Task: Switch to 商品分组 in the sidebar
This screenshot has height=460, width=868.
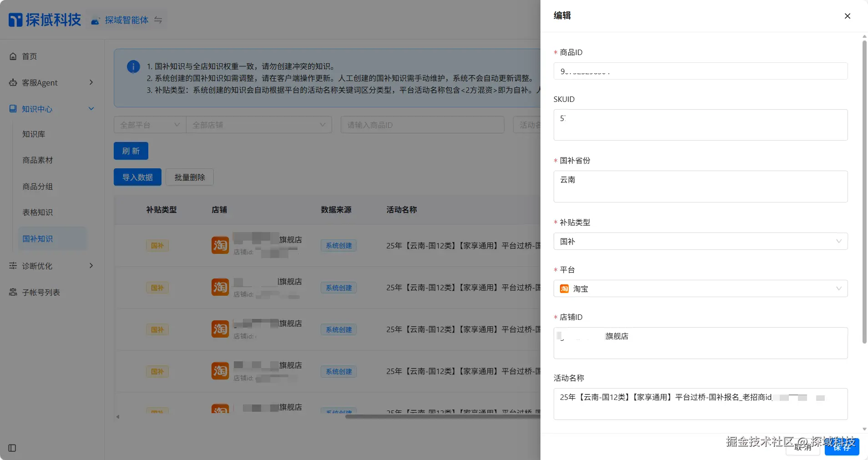Action: click(x=38, y=187)
